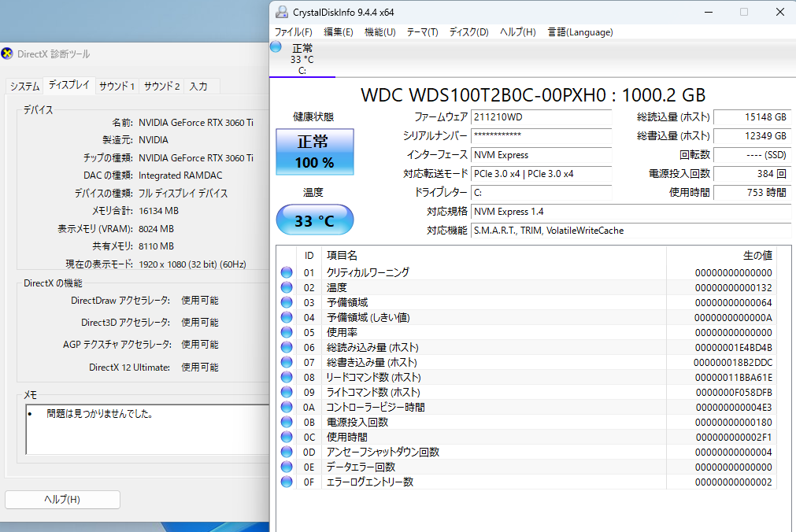Image resolution: width=796 pixels, height=532 pixels.
Task: Click the 対応規格 field NVM Express 1.4
Action: coord(631,212)
